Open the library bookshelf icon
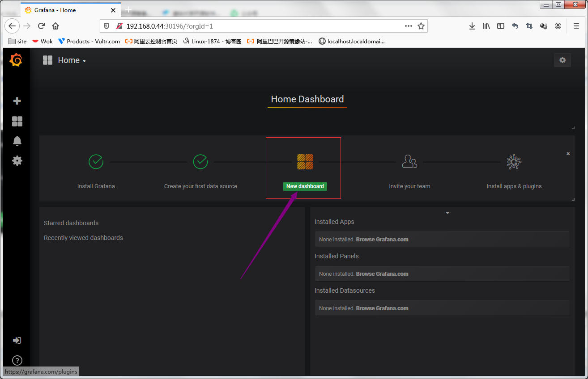588x379 pixels. coord(486,26)
